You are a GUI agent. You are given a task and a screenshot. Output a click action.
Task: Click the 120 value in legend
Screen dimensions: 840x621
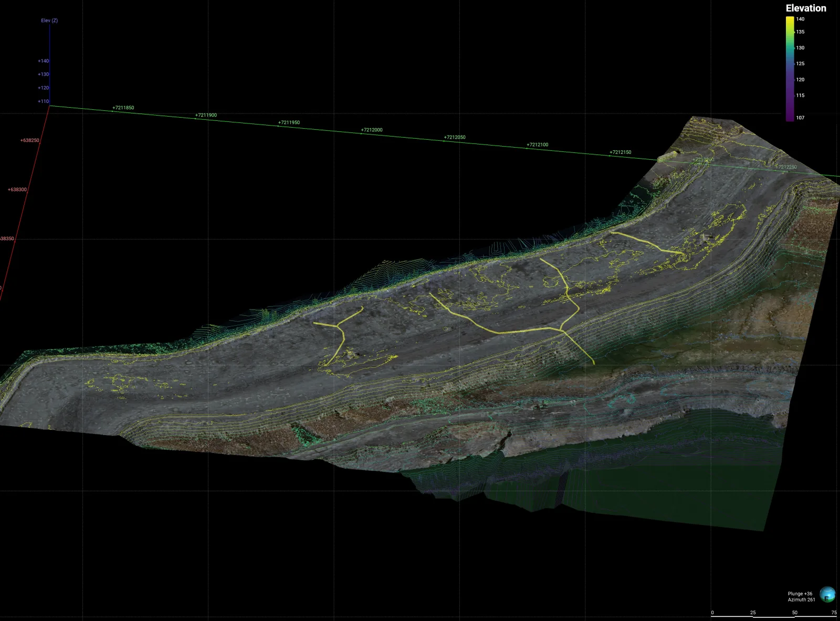coord(800,80)
